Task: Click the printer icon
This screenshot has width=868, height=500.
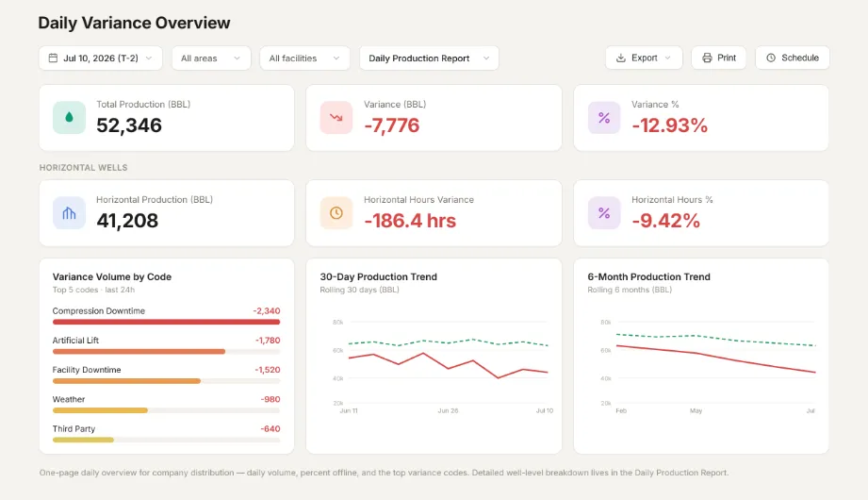Action: pos(707,58)
